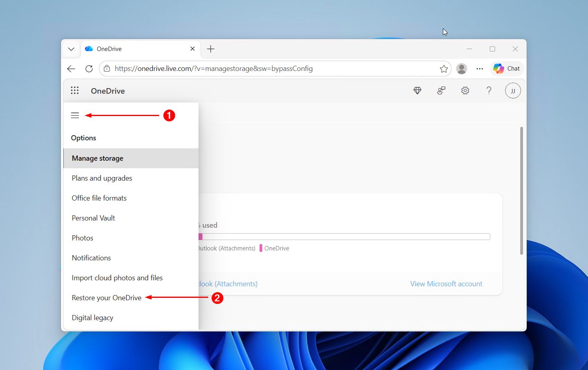Follow the View Microsoft account link
The image size is (588, 370).
pos(446,284)
